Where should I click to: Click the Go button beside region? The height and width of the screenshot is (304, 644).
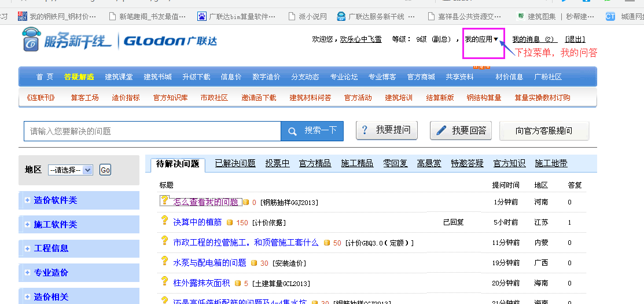click(105, 170)
